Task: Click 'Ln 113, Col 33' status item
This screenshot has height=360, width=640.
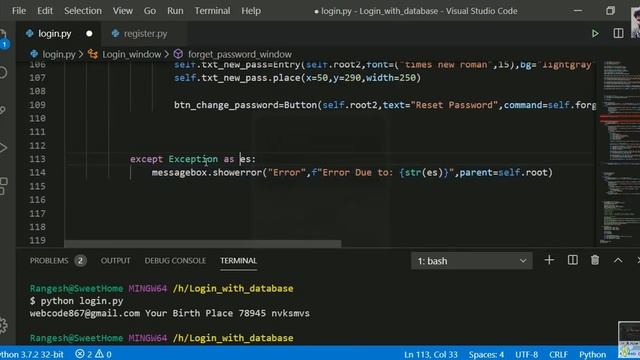Action: pos(431,354)
